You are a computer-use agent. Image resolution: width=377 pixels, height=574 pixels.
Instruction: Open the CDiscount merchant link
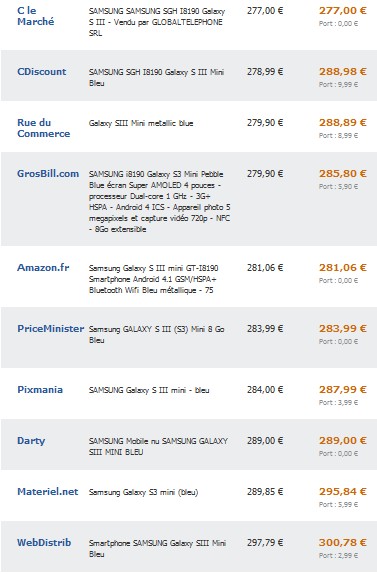tap(42, 72)
